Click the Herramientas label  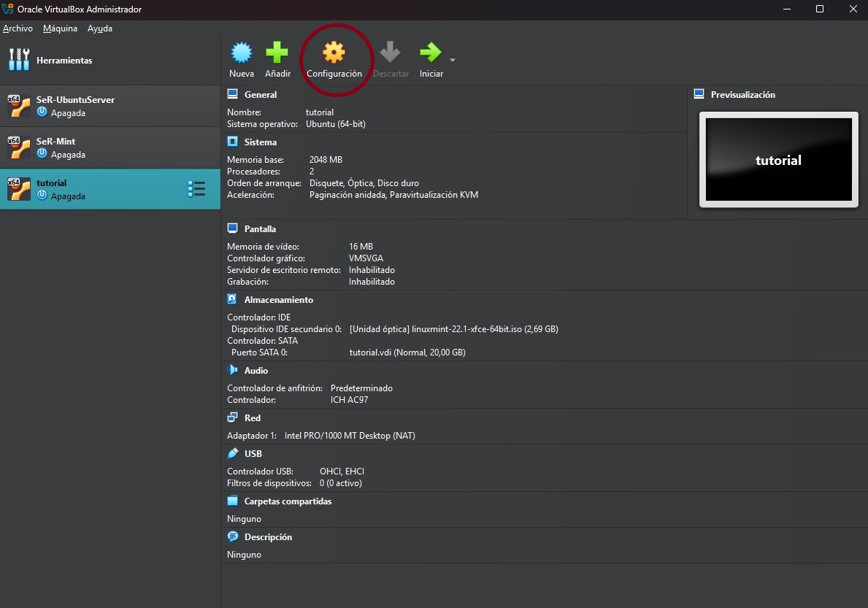point(64,61)
